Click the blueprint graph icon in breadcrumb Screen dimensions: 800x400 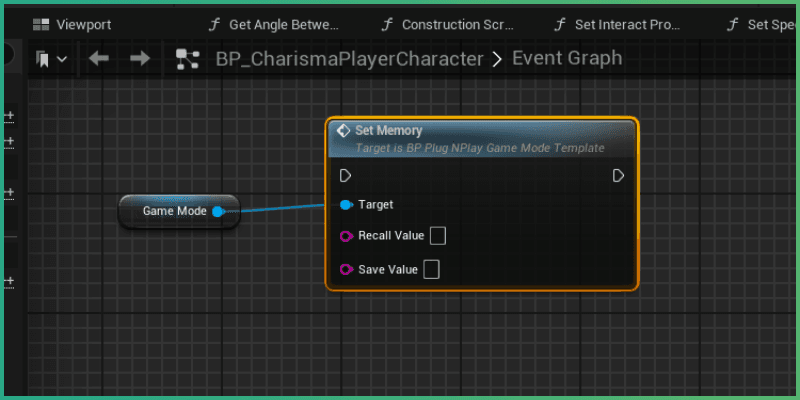coord(187,59)
